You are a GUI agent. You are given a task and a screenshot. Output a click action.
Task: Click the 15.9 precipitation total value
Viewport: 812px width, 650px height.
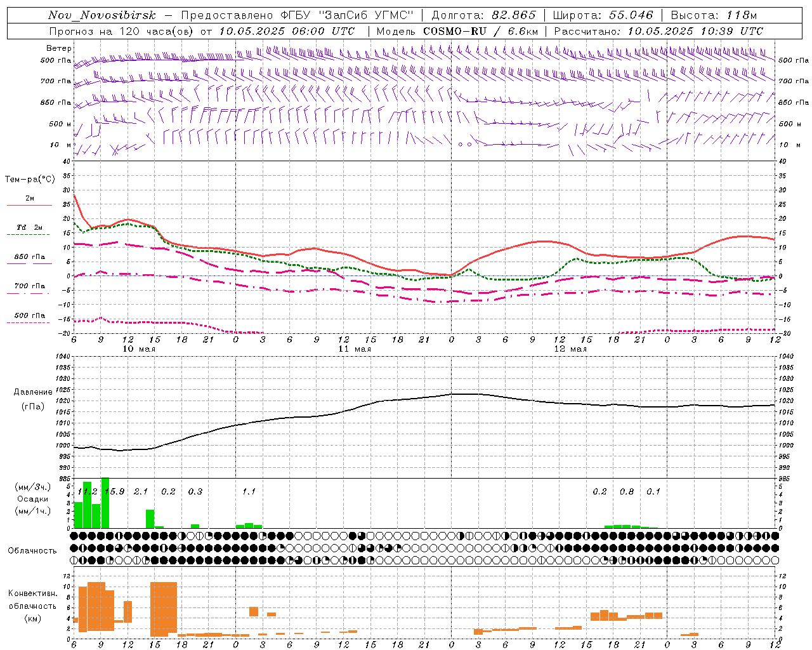click(115, 491)
